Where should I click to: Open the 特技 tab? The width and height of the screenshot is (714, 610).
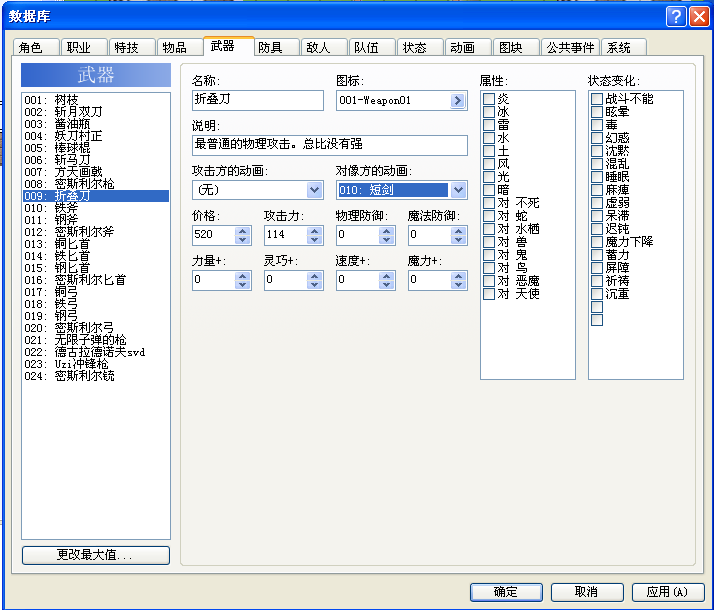point(132,47)
